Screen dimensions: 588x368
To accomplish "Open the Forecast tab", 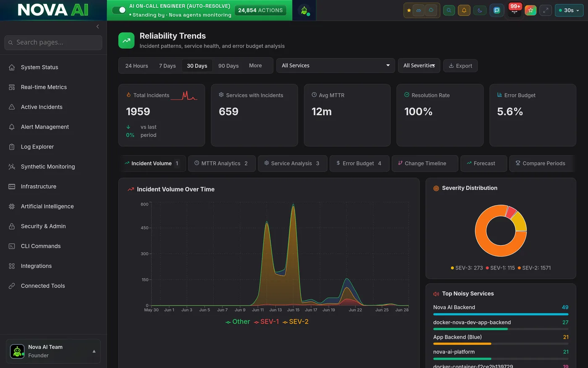I will tap(484, 163).
